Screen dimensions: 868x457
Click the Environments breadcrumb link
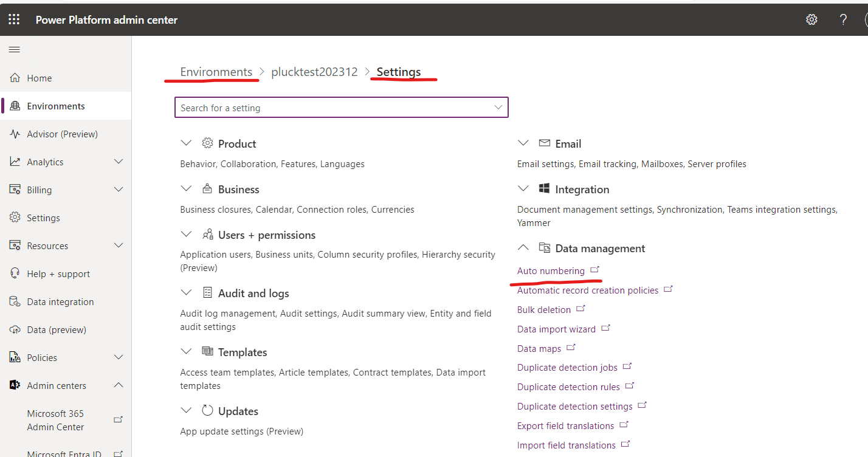[216, 72]
